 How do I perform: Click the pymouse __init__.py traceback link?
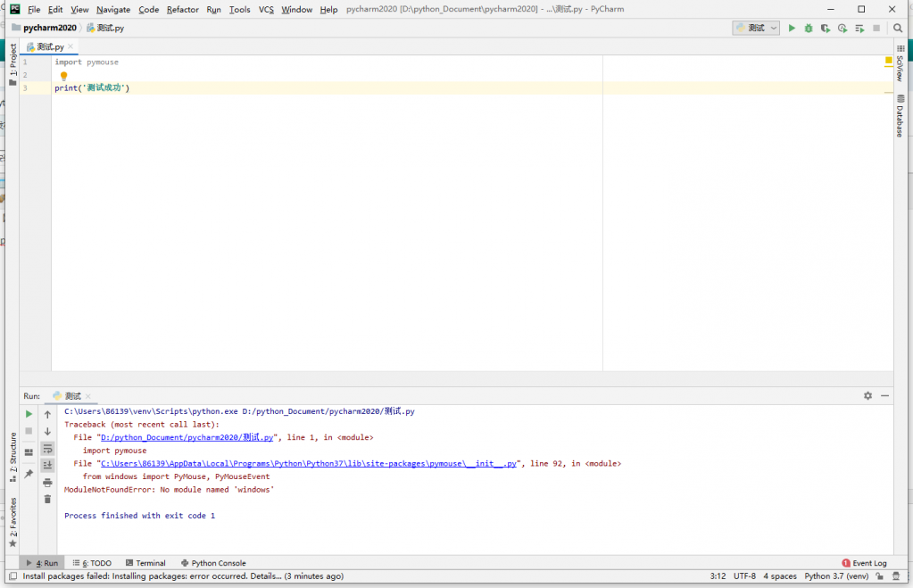[x=309, y=464]
